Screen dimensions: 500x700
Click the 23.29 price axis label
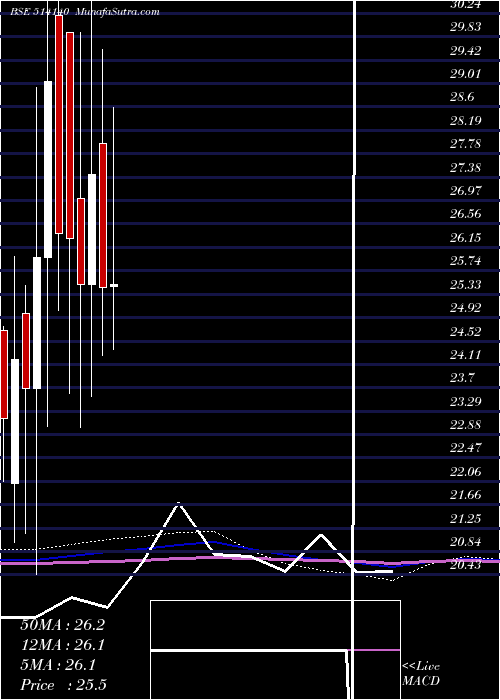465,401
